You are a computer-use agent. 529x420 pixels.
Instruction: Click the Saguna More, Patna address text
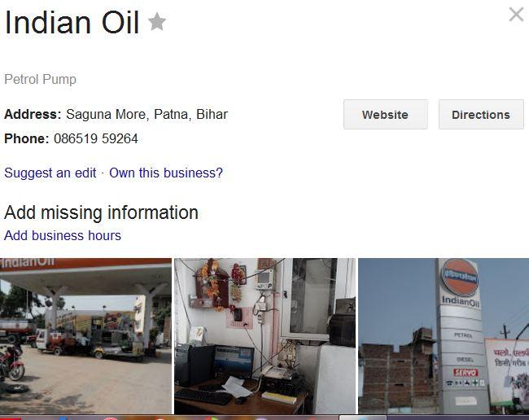click(147, 115)
